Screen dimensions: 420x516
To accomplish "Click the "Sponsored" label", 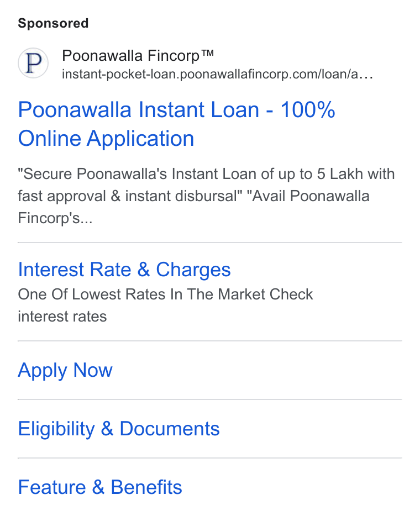I will point(53,23).
